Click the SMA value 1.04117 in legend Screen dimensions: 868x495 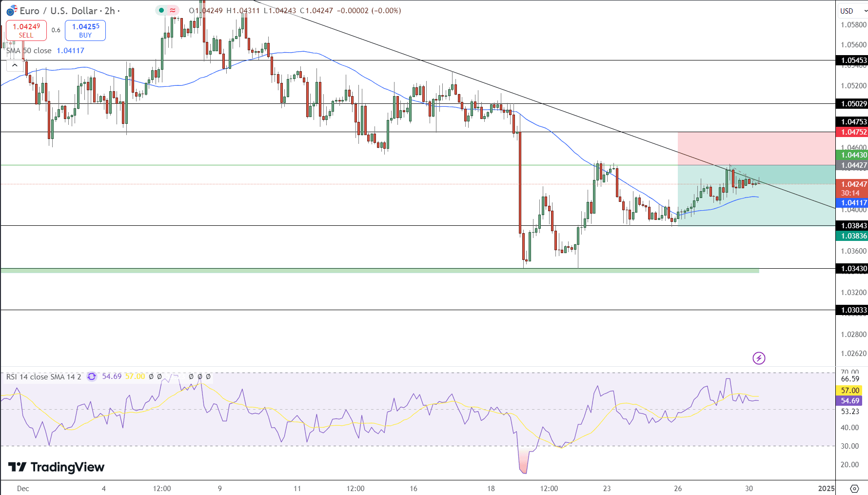click(x=71, y=51)
